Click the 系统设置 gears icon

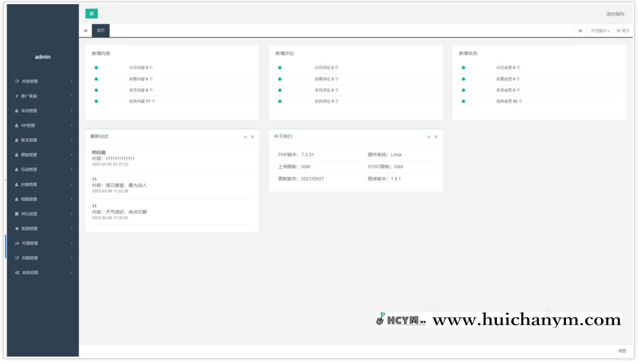click(17, 273)
